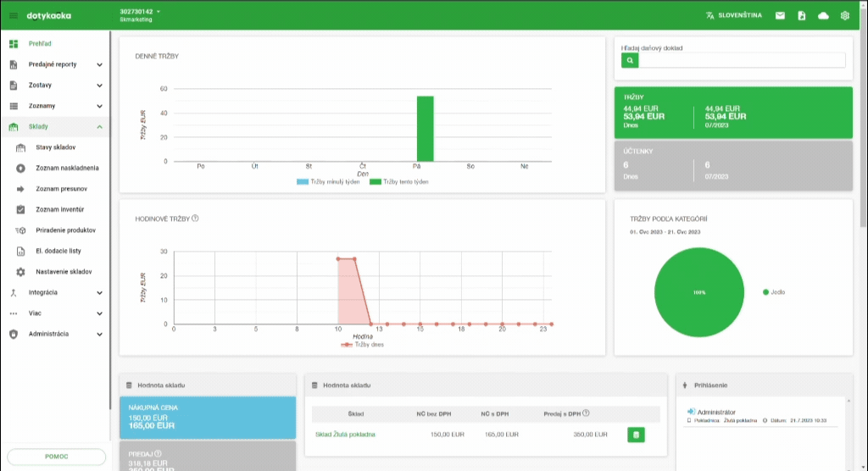Focus the Hľadaj daňový doklad field
The height and width of the screenshot is (471, 868).
click(x=742, y=60)
